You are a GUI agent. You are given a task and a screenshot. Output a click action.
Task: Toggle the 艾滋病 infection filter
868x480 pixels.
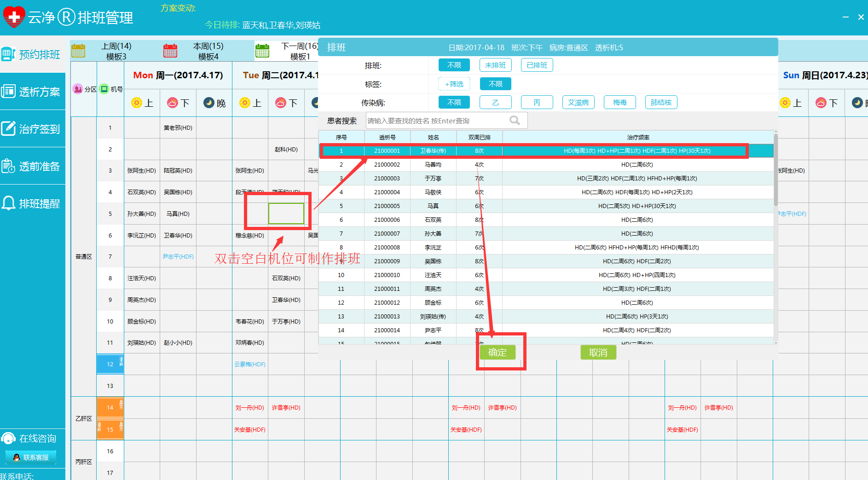[578, 103]
